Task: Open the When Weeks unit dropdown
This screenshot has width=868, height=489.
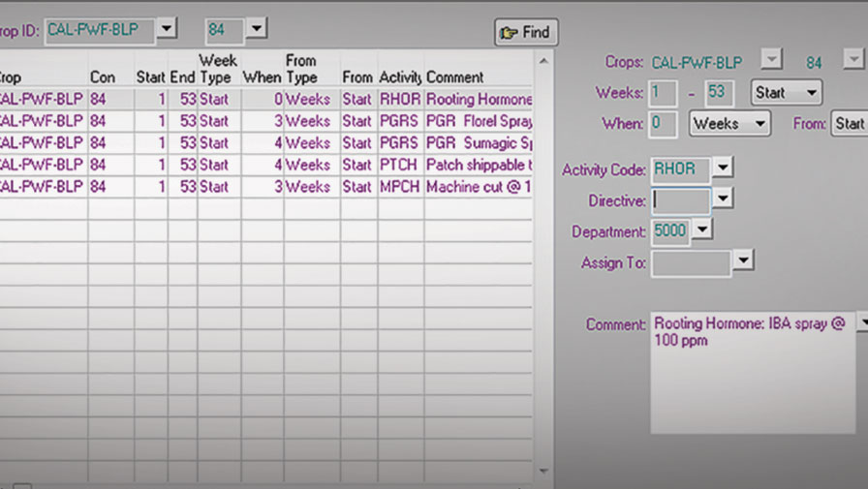Action: click(x=729, y=123)
